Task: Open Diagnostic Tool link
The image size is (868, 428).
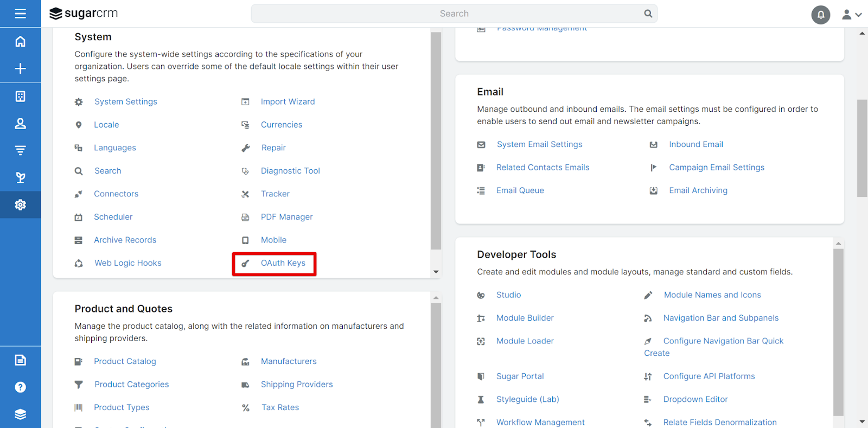Action: (x=290, y=171)
